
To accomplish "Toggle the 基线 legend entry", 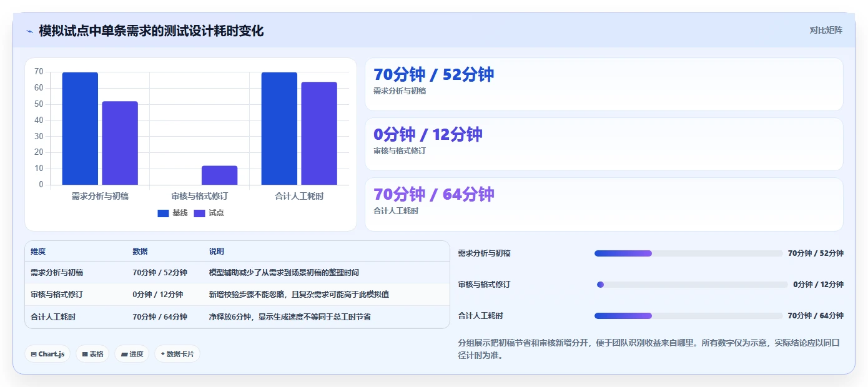I will pyautogui.click(x=172, y=213).
